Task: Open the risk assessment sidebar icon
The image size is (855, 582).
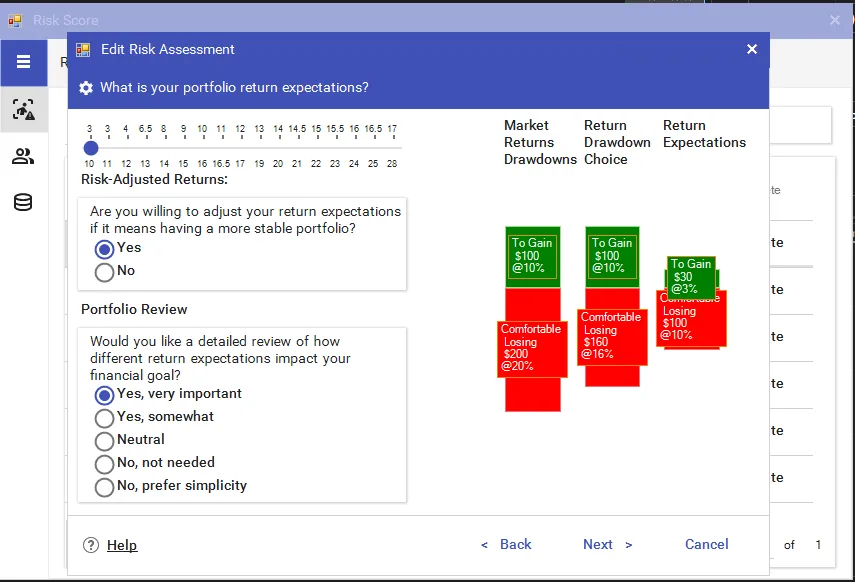Action: (x=23, y=110)
